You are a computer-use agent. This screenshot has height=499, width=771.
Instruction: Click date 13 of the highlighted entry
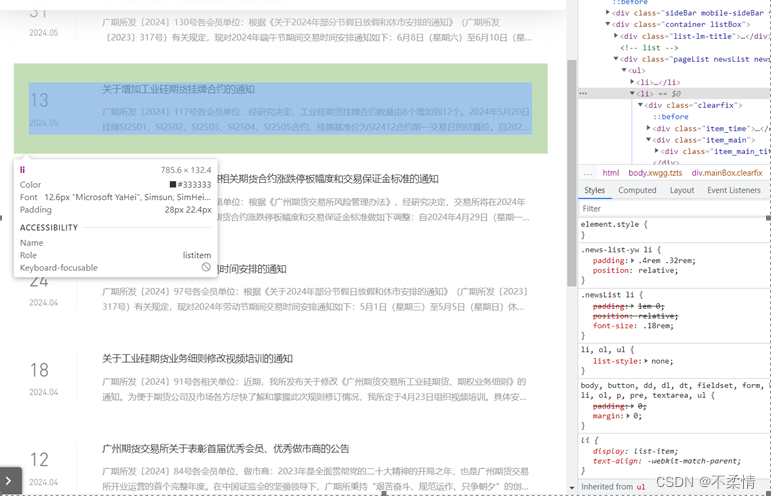pyautogui.click(x=39, y=100)
